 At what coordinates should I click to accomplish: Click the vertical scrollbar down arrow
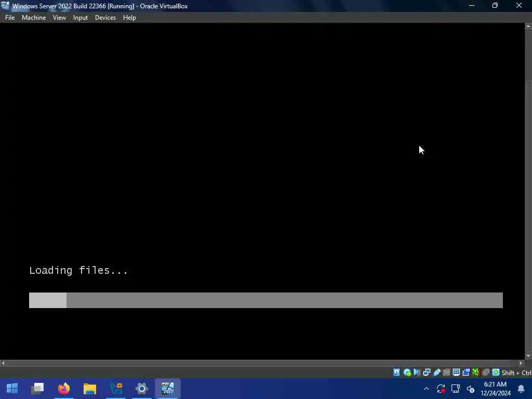[528, 356]
